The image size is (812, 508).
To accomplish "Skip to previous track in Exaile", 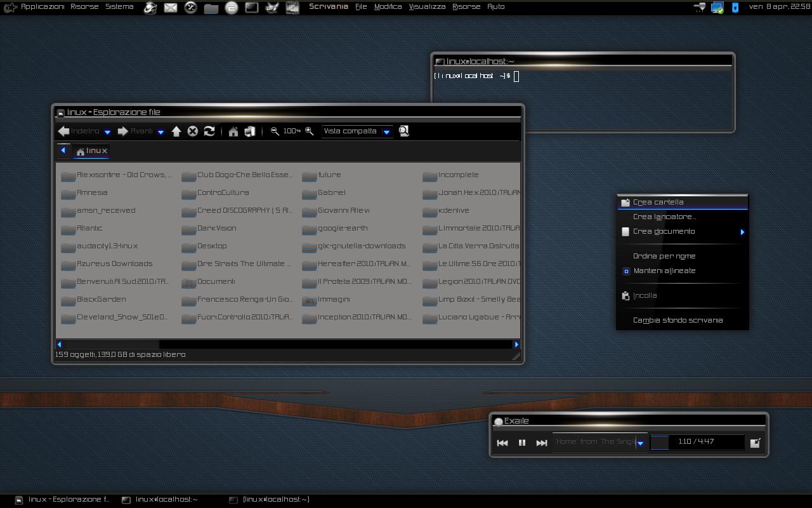I will [x=502, y=443].
